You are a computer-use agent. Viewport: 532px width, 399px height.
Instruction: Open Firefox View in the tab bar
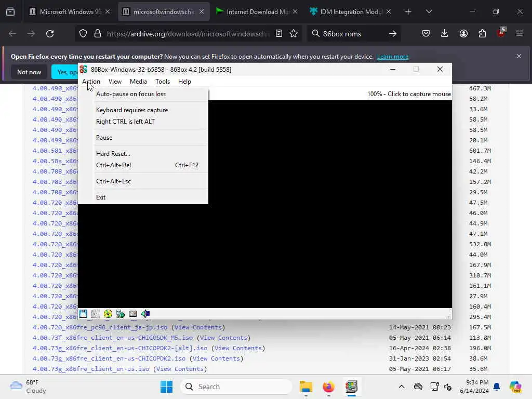click(x=10, y=12)
